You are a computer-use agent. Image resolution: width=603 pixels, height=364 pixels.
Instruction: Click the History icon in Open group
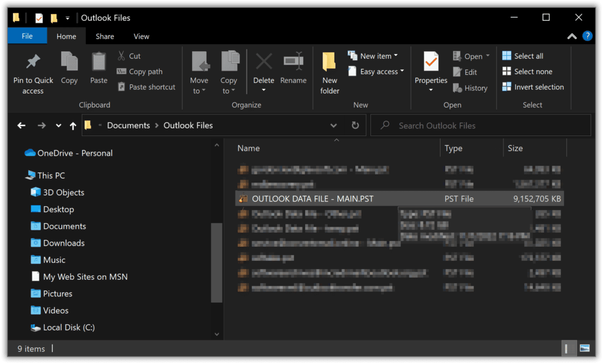tap(458, 88)
